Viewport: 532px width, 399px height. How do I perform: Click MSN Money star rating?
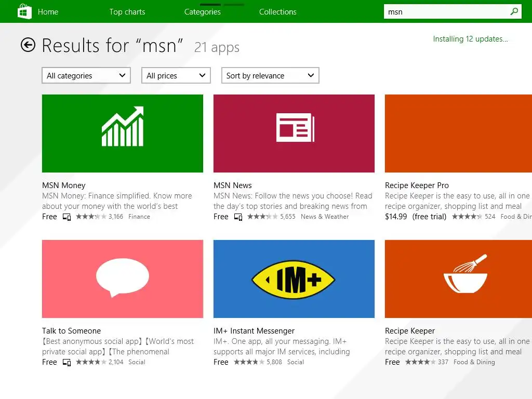(91, 217)
